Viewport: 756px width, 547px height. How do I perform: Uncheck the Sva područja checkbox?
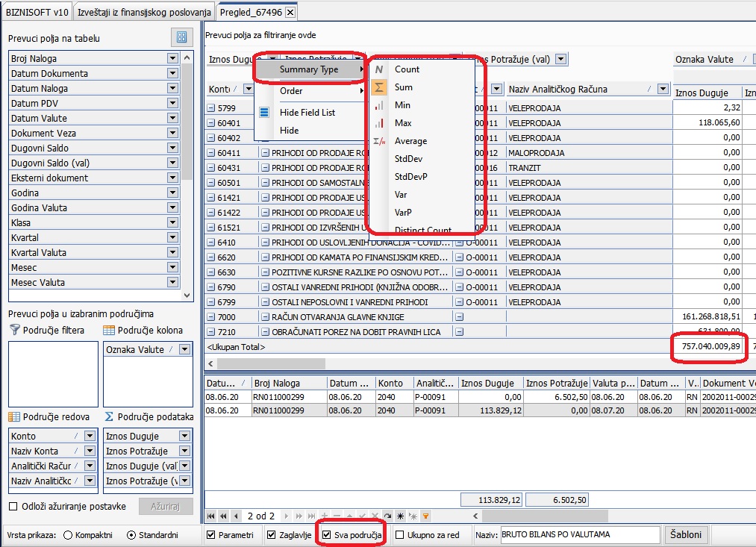pyautogui.click(x=326, y=535)
